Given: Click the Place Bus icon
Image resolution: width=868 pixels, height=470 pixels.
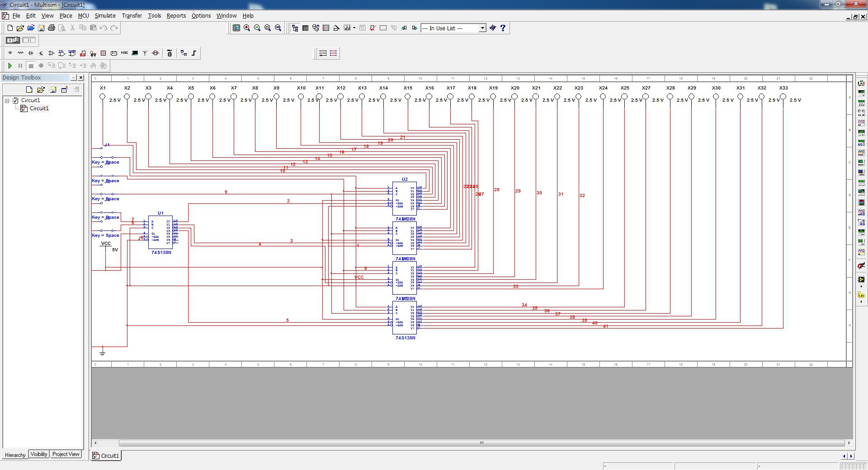Looking at the screenshot, I should point(194,53).
